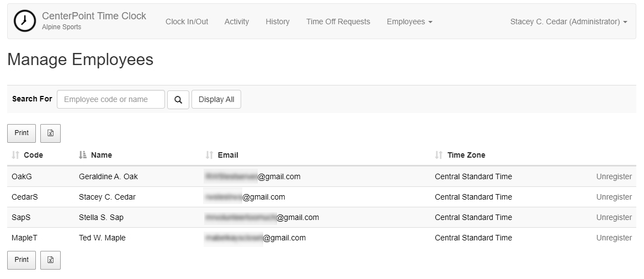Focus the employee code or name search field

111,100
